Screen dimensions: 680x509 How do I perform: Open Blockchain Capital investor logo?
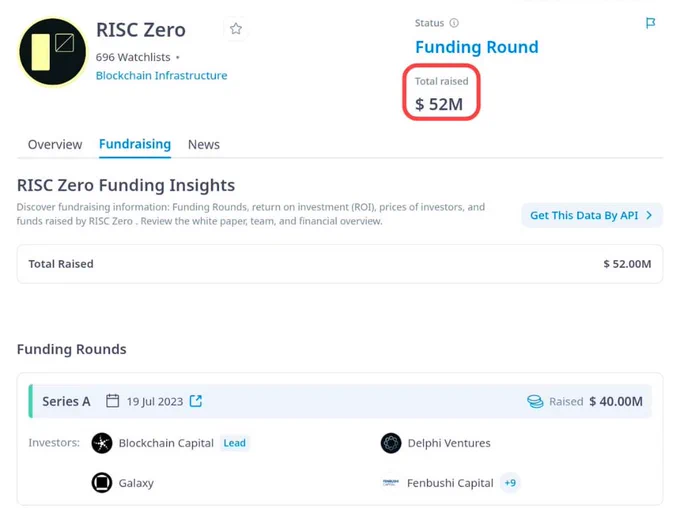click(102, 443)
